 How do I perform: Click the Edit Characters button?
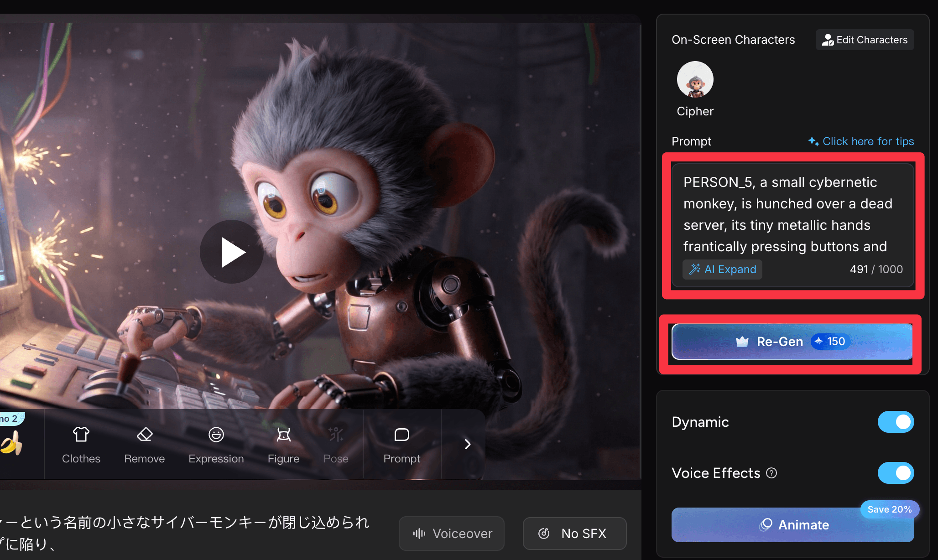865,40
